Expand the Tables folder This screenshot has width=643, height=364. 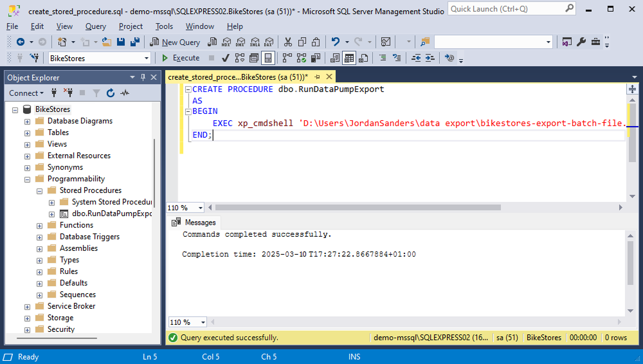click(x=27, y=133)
